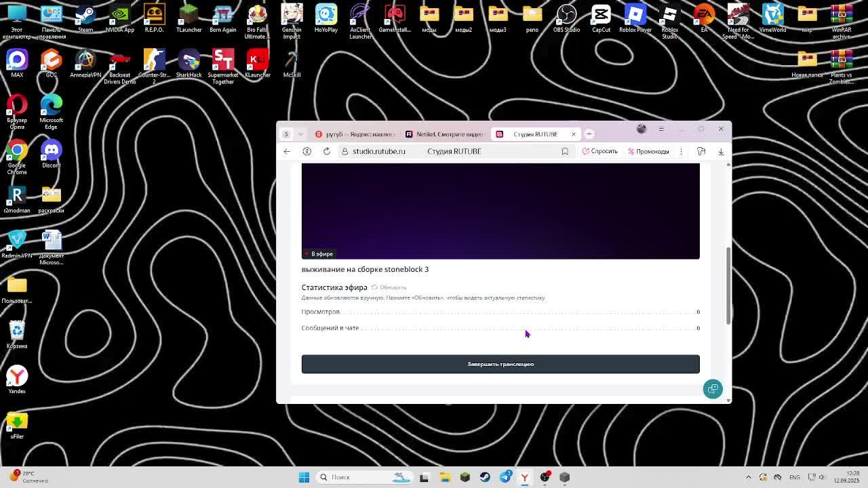Click the Спросить assistant button
The width and height of the screenshot is (868, 488).
[599, 151]
